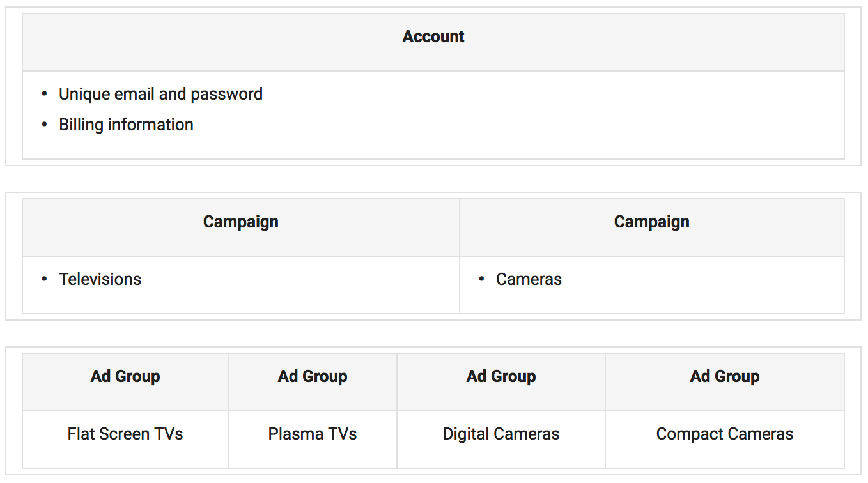Select the Televisions campaign item
Screen dimensions: 868x483
100,280
